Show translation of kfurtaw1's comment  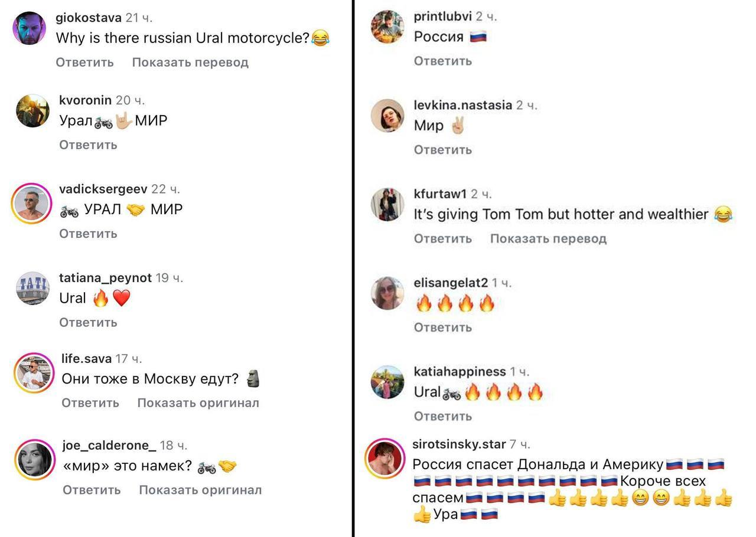coord(548,238)
